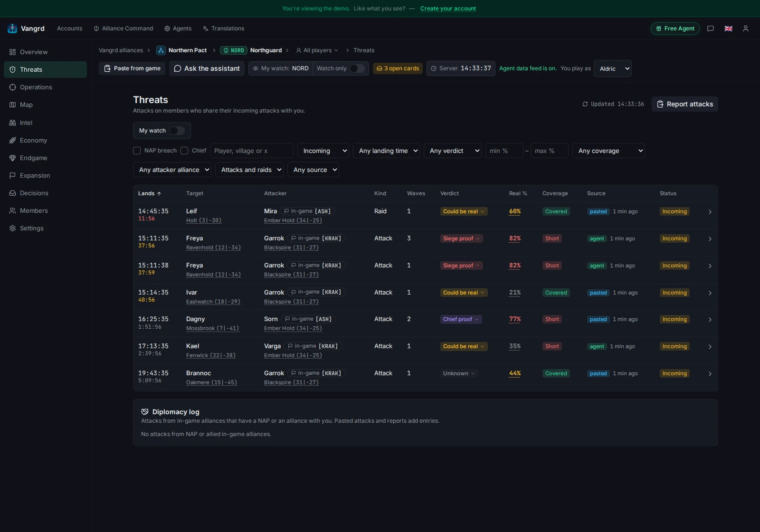The width and height of the screenshot is (760, 532).
Task: Click the refresh icon beside Updated time
Action: tap(585, 104)
